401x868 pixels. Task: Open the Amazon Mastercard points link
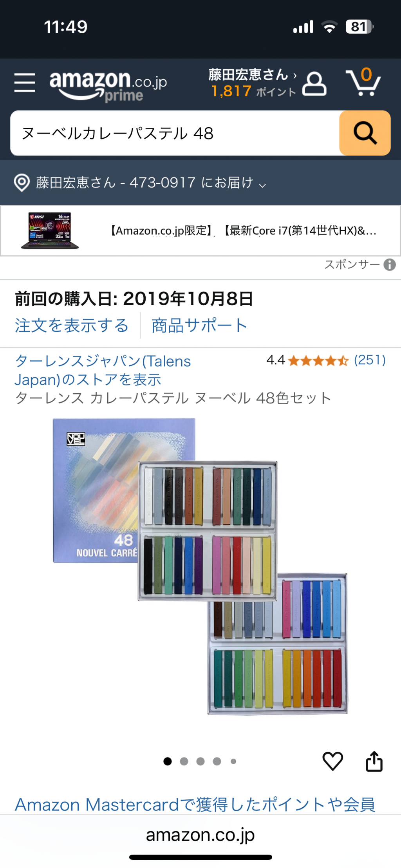click(195, 805)
